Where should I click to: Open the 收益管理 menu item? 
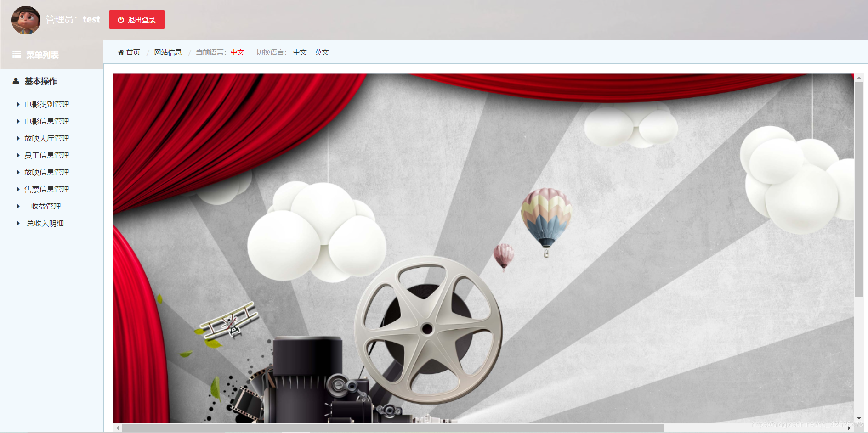[x=46, y=207]
